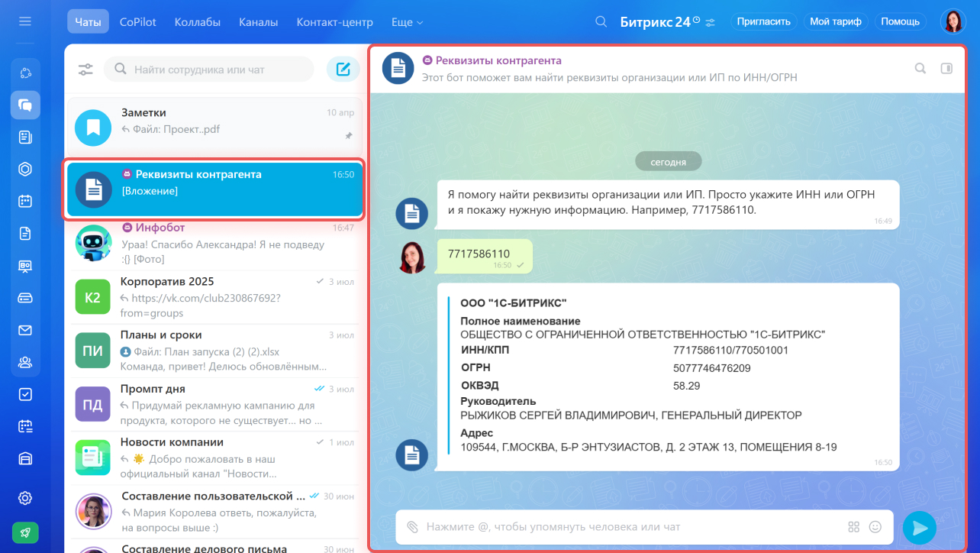Click the ООО "1С-БИТРИКС" heading
980x553 pixels.
[x=514, y=303]
